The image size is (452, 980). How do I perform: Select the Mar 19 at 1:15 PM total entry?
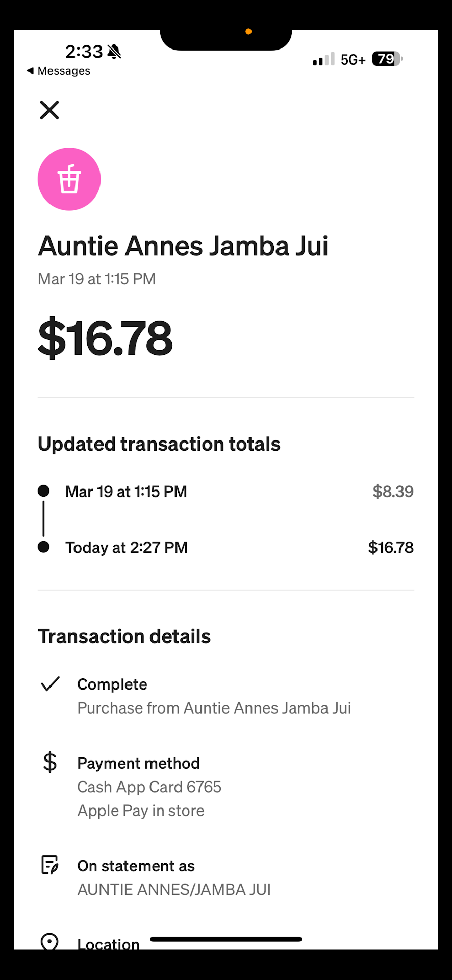pyautogui.click(x=126, y=492)
